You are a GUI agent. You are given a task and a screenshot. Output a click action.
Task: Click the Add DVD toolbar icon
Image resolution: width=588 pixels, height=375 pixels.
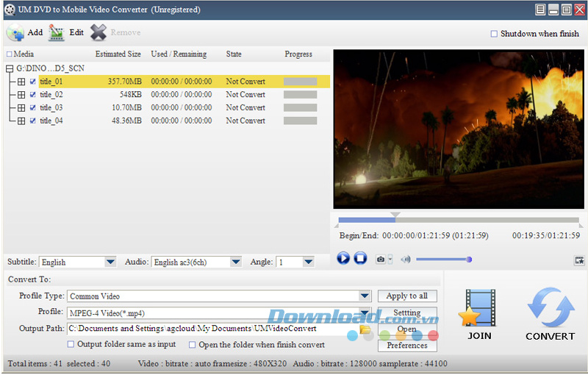tap(15, 33)
